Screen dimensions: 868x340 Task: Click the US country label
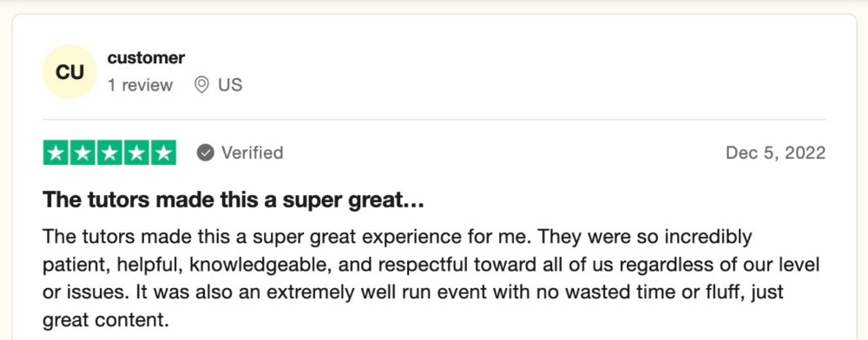(230, 85)
